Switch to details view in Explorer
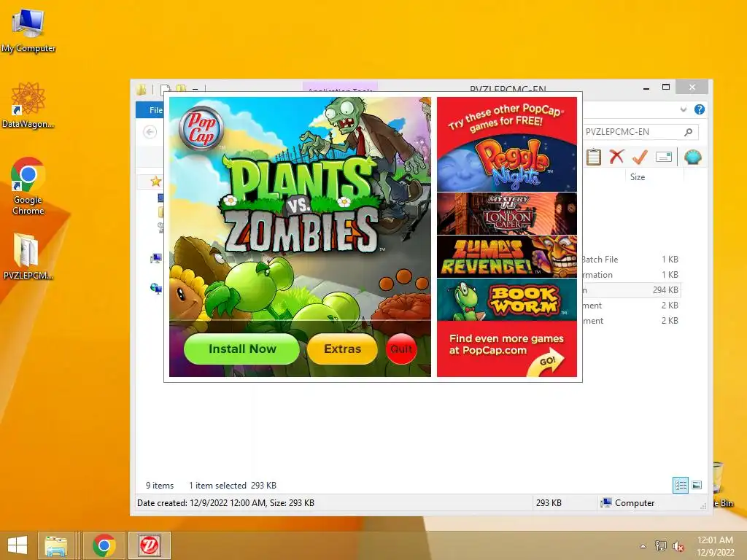 pos(681,485)
